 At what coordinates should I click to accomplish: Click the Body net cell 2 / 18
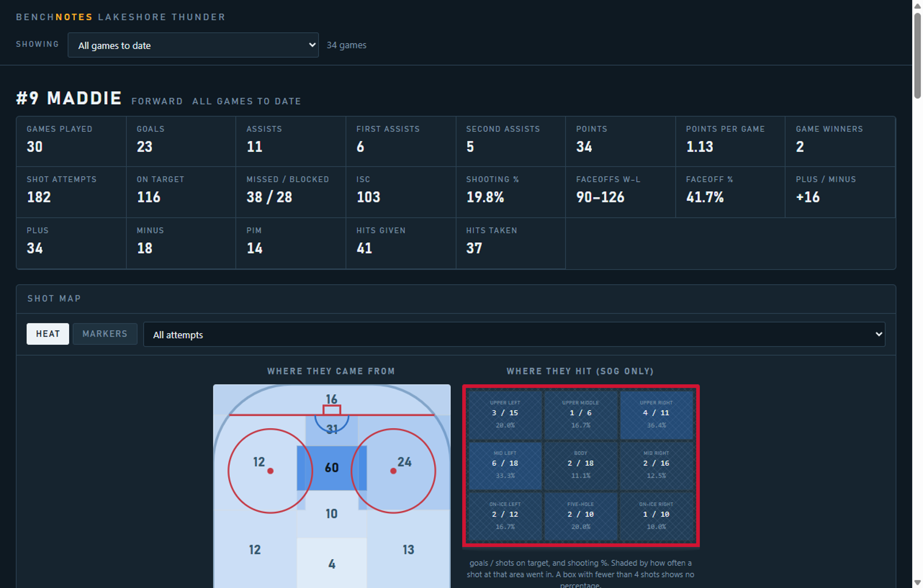point(580,465)
